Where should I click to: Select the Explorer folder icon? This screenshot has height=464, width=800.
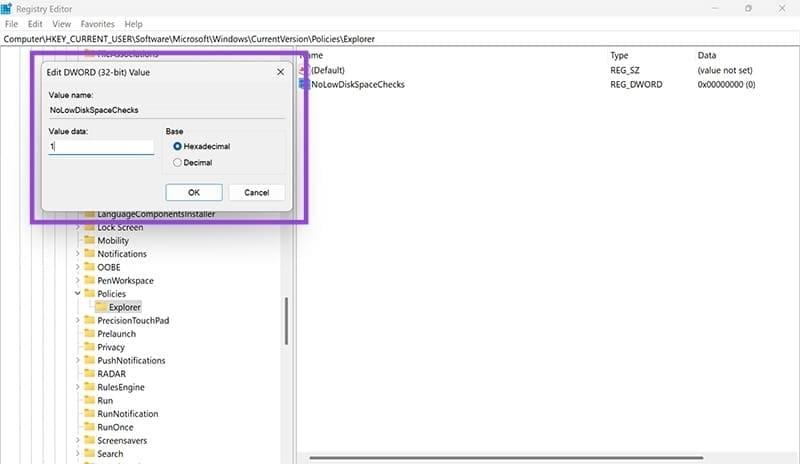click(x=101, y=307)
